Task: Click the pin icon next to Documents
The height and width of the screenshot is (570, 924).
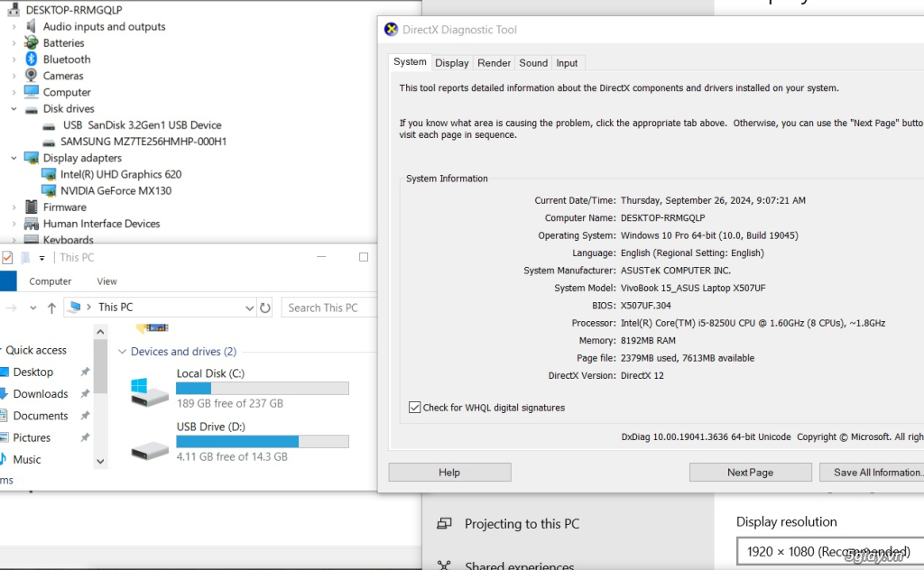Action: point(85,415)
